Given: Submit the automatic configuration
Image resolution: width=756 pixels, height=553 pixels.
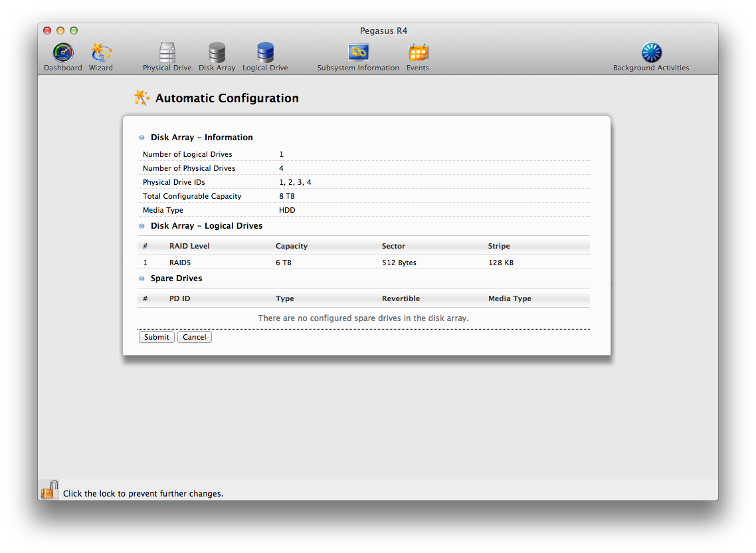Looking at the screenshot, I should click(157, 337).
